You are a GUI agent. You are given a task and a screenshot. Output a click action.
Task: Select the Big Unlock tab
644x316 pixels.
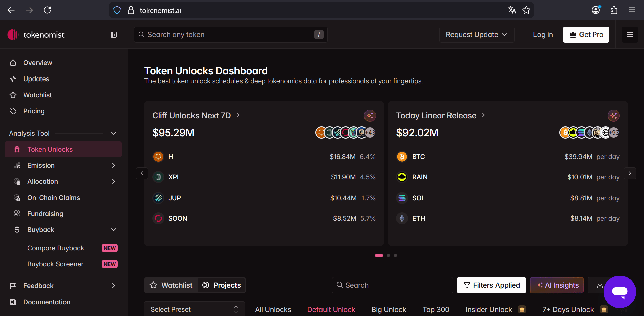[389, 309]
